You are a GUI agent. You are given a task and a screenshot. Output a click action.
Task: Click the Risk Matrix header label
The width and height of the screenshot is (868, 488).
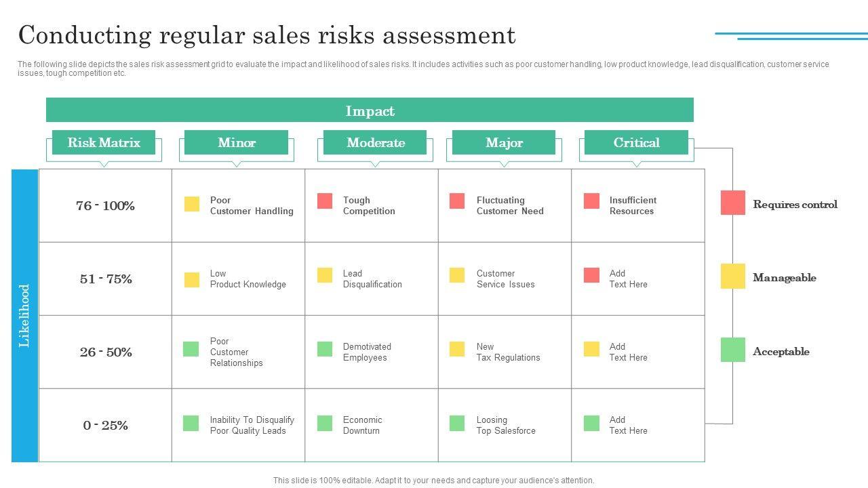pyautogui.click(x=104, y=142)
